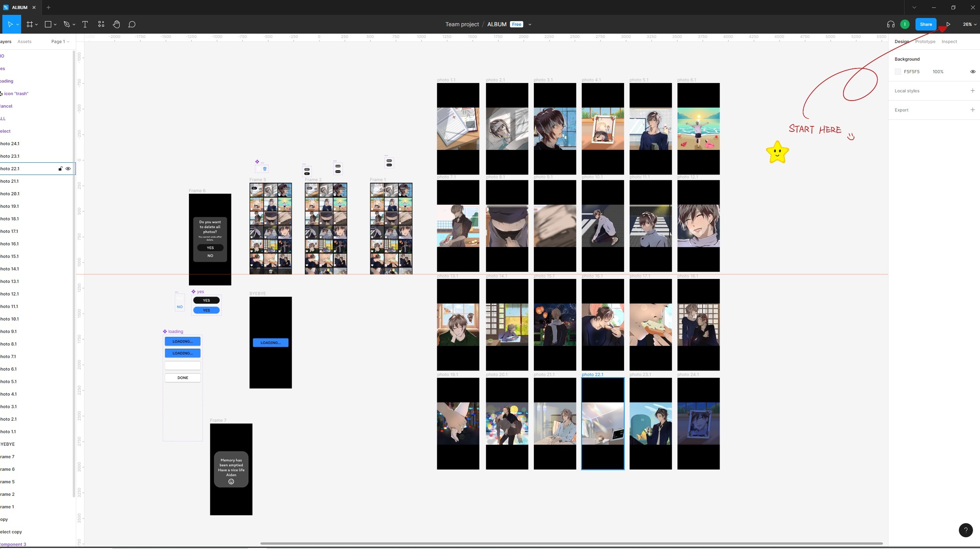Click the Figma ALBUM tab icon
The height and width of the screenshot is (549, 980).
pos(5,7)
